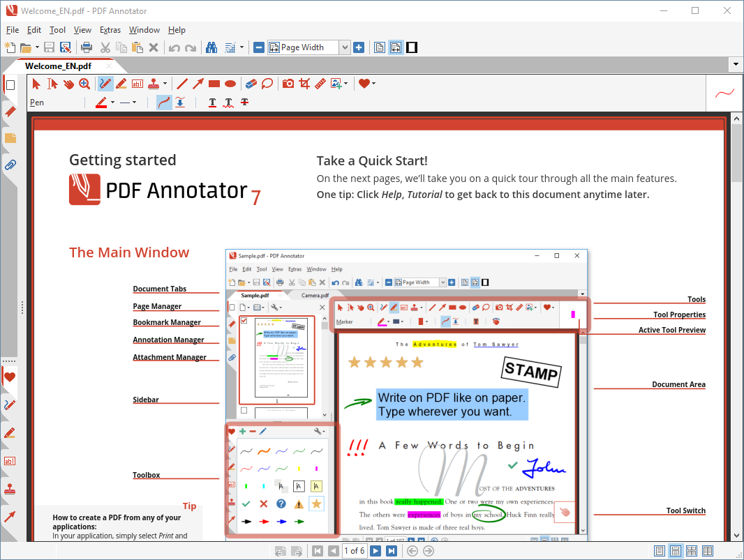
Task: Pick the Lasso selection tool
Action: 267,84
